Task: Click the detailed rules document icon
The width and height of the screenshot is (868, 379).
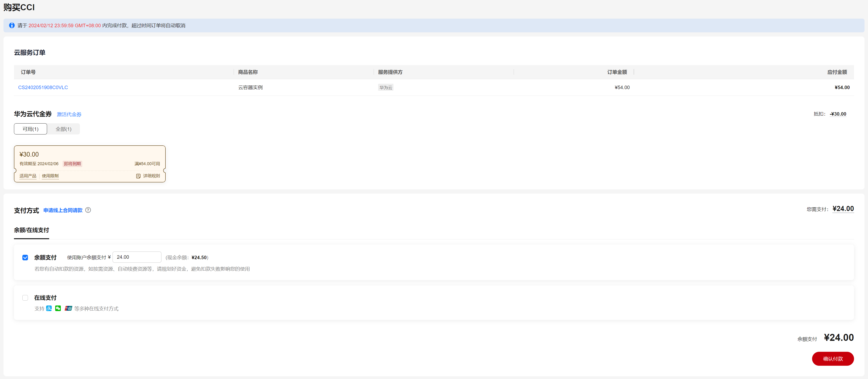Action: point(138,176)
